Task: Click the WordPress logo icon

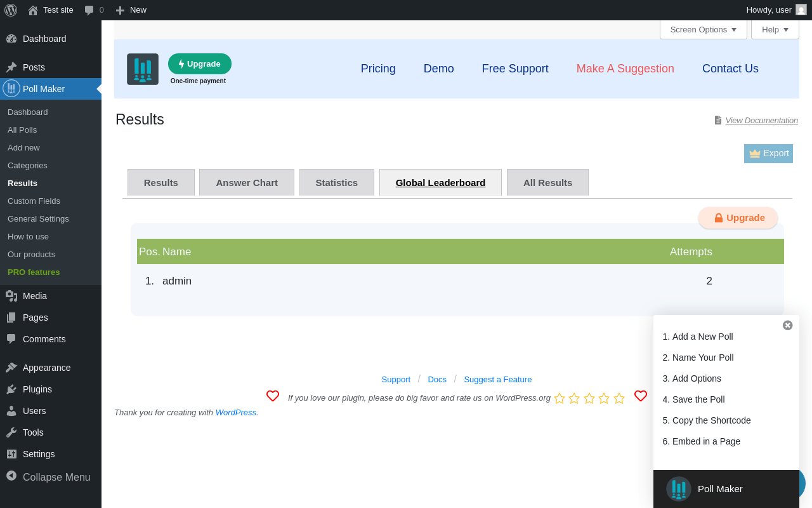Action: (11, 10)
